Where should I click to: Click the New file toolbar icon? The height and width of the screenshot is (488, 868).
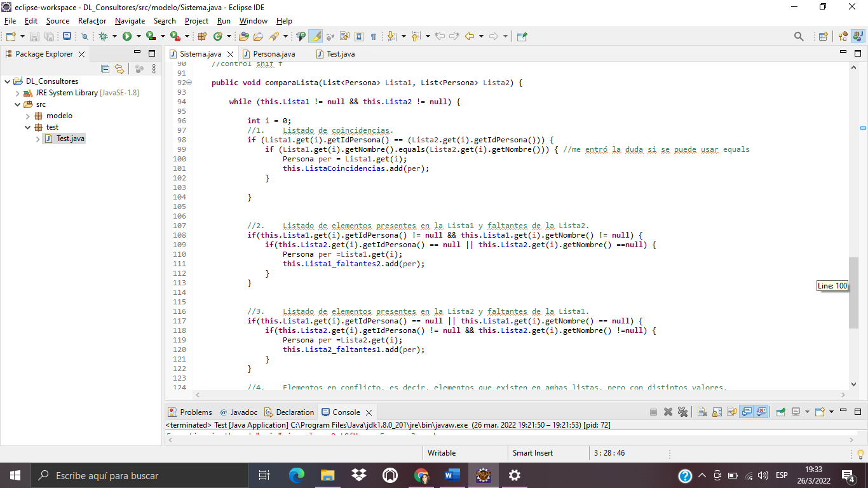tap(11, 36)
